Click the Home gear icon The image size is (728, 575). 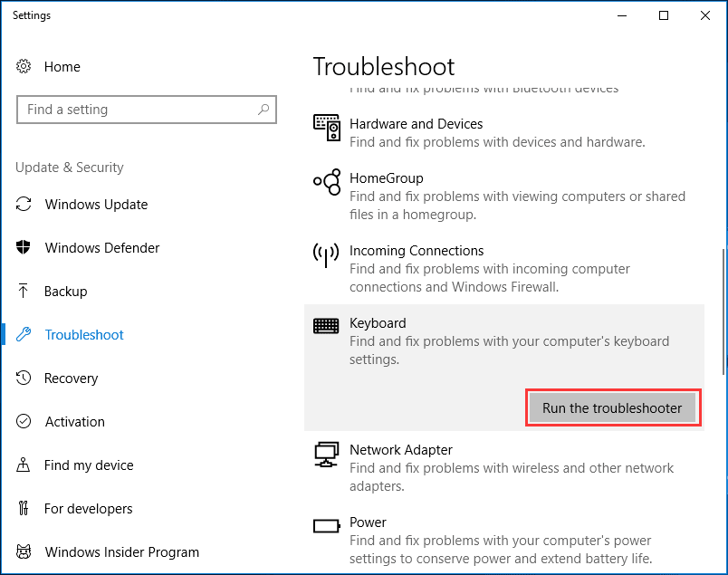[x=25, y=67]
